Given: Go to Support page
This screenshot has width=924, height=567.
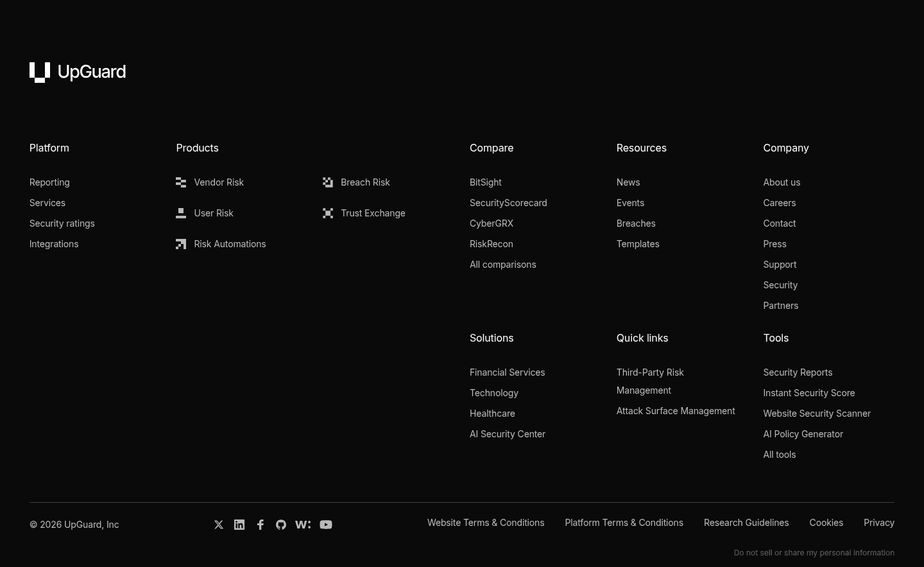Looking at the screenshot, I should click(780, 265).
